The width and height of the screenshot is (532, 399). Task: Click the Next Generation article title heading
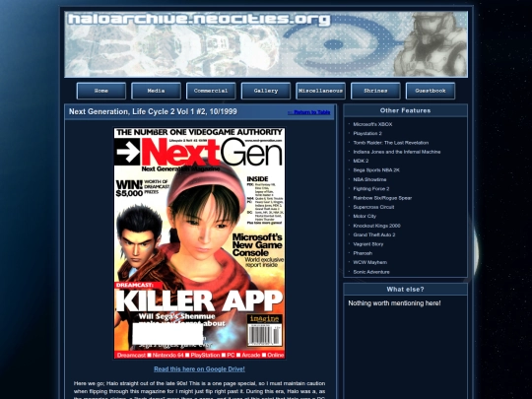pos(153,111)
